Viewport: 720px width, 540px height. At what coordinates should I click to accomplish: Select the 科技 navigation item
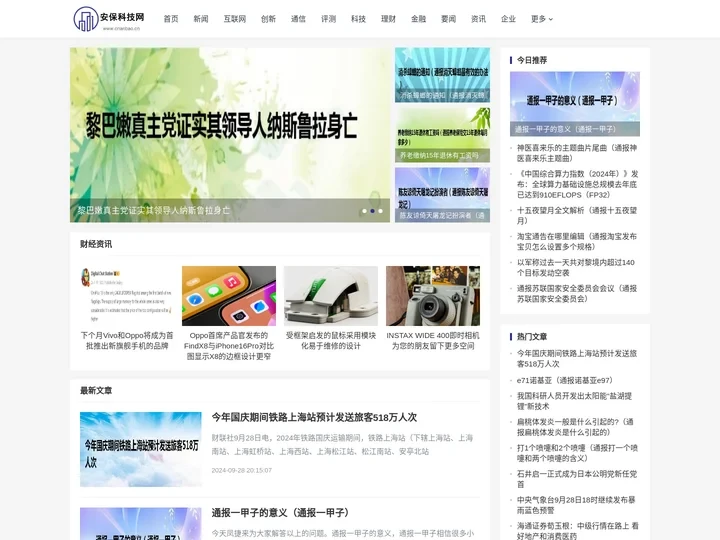pyautogui.click(x=358, y=19)
